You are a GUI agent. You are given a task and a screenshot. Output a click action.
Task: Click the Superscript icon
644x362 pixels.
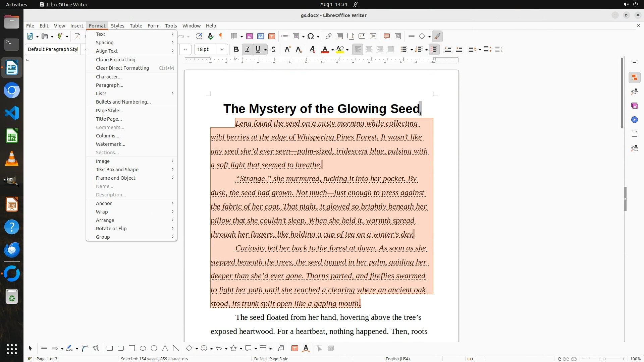click(287, 50)
